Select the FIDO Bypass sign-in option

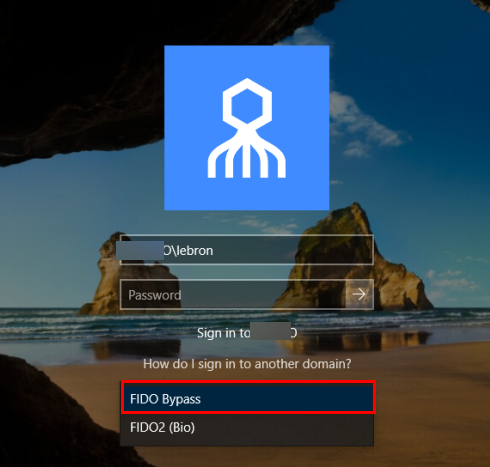(x=248, y=398)
